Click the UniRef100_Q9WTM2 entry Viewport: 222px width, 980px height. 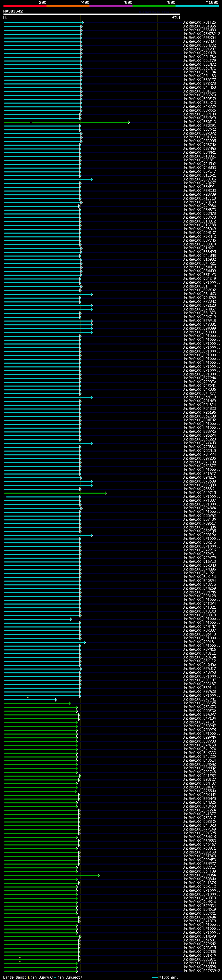pyautogui.click(x=199, y=420)
